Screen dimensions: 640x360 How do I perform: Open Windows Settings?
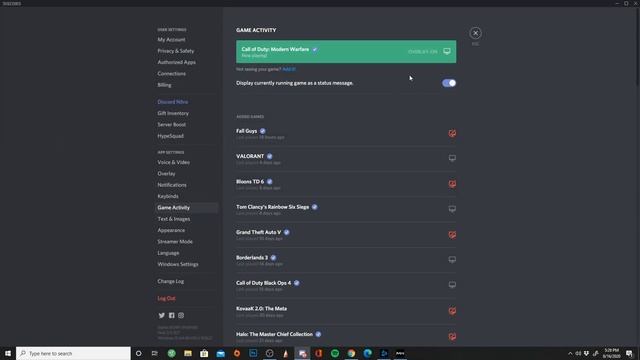[x=178, y=264]
